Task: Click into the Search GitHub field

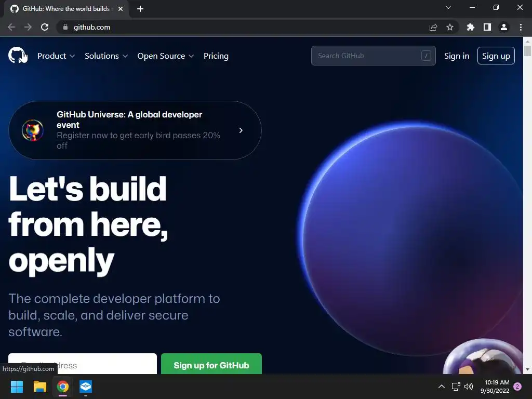Action: 373,56
